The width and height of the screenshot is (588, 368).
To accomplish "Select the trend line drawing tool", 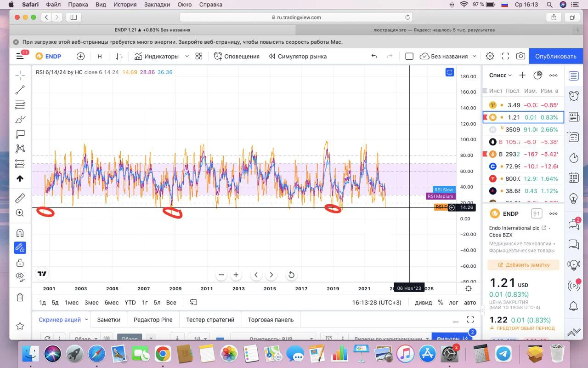I will [x=20, y=90].
